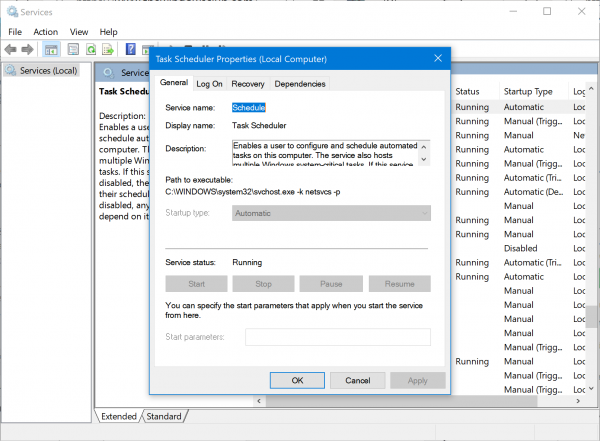
Task: Open the Action menu
Action: click(46, 31)
